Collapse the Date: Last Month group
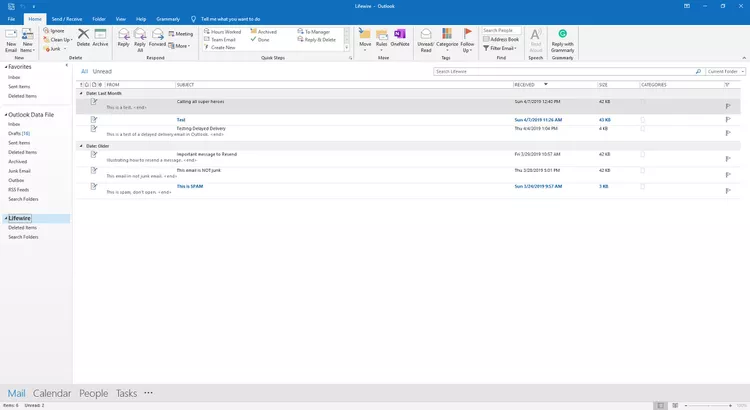Screen dimensions: 750x410 click(81, 93)
